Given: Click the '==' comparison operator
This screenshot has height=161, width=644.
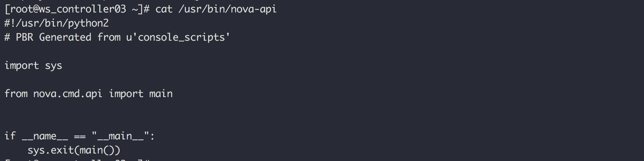Looking at the screenshot, I should coord(80,136).
